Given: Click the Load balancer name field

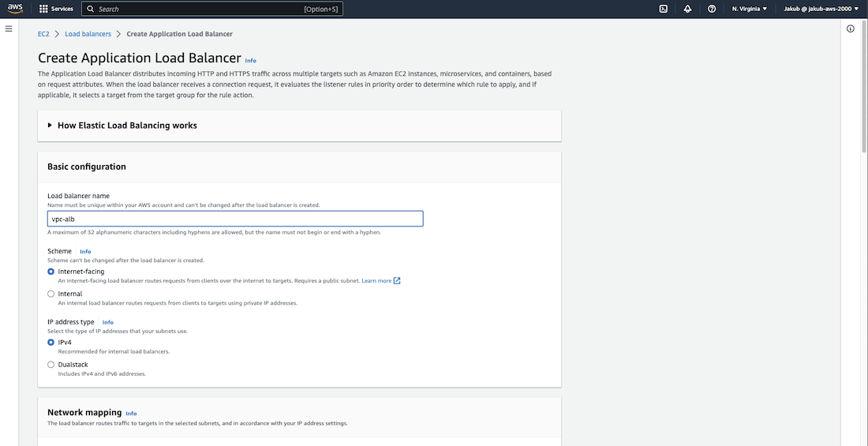Looking at the screenshot, I should point(235,219).
